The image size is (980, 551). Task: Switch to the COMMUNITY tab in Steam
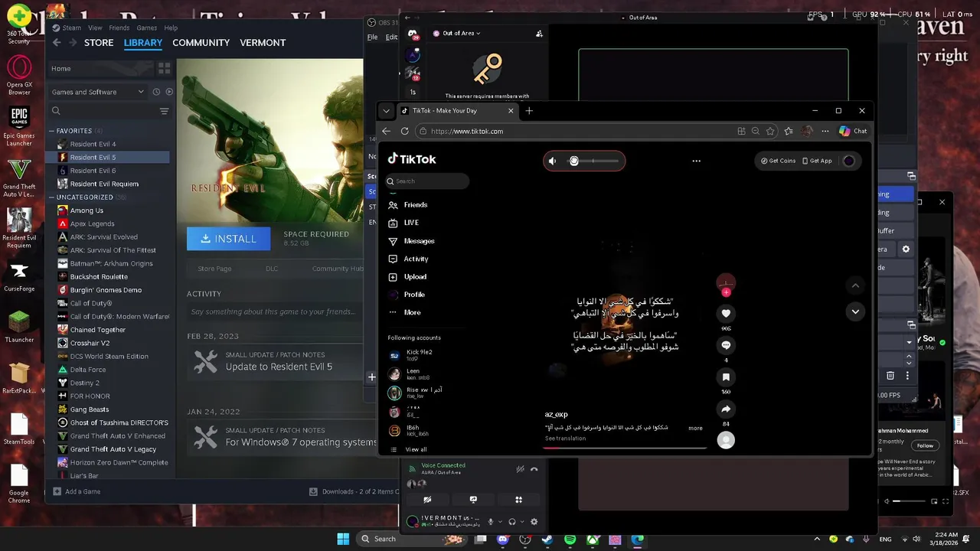pyautogui.click(x=201, y=43)
